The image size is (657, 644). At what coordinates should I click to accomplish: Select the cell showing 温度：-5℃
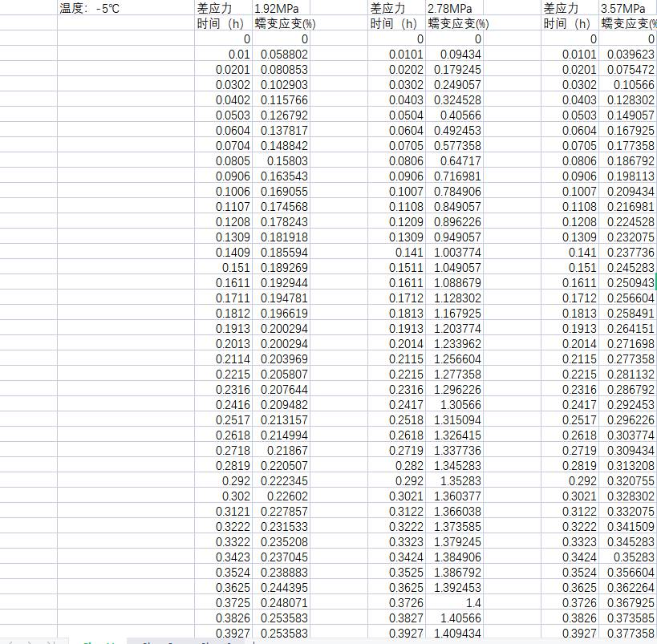pyautogui.click(x=88, y=8)
